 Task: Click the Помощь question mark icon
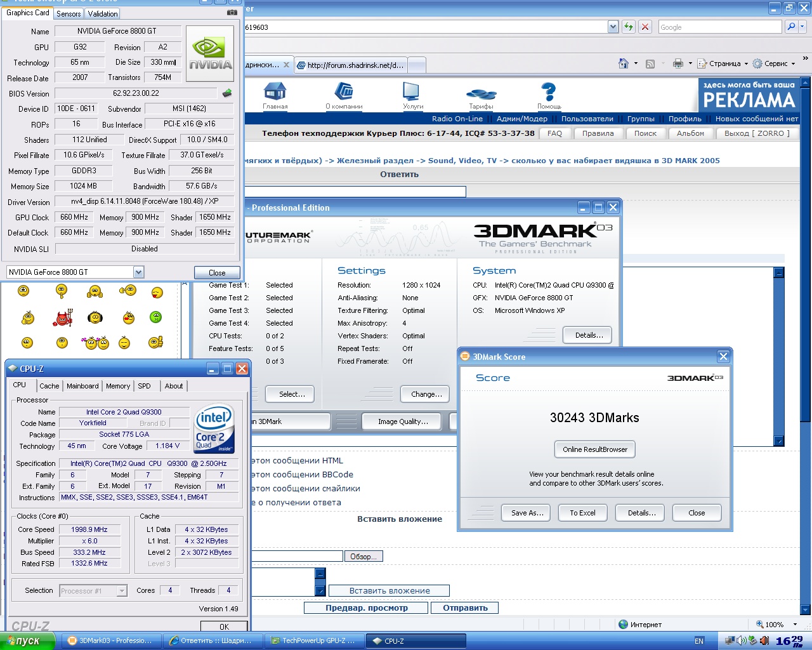(549, 92)
